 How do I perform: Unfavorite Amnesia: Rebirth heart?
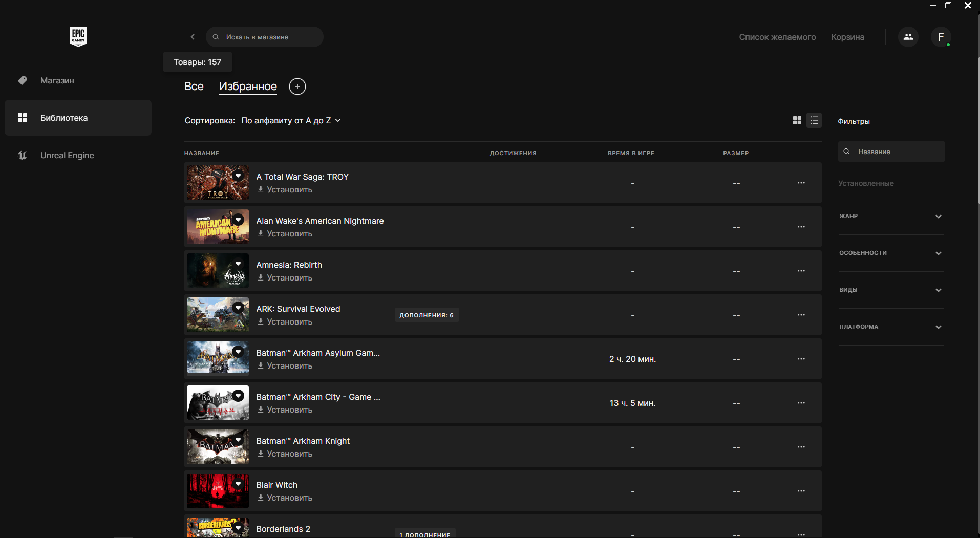(238, 264)
